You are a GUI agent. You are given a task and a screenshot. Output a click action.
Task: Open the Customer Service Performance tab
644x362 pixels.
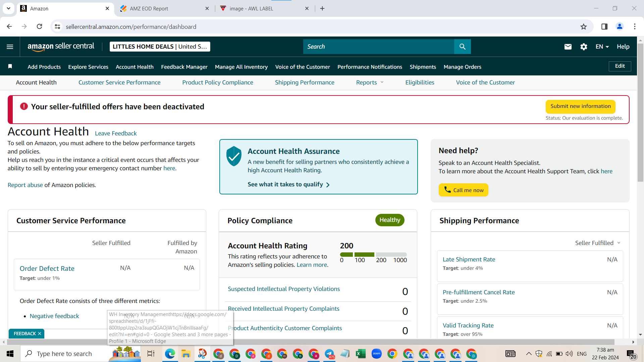point(119,82)
